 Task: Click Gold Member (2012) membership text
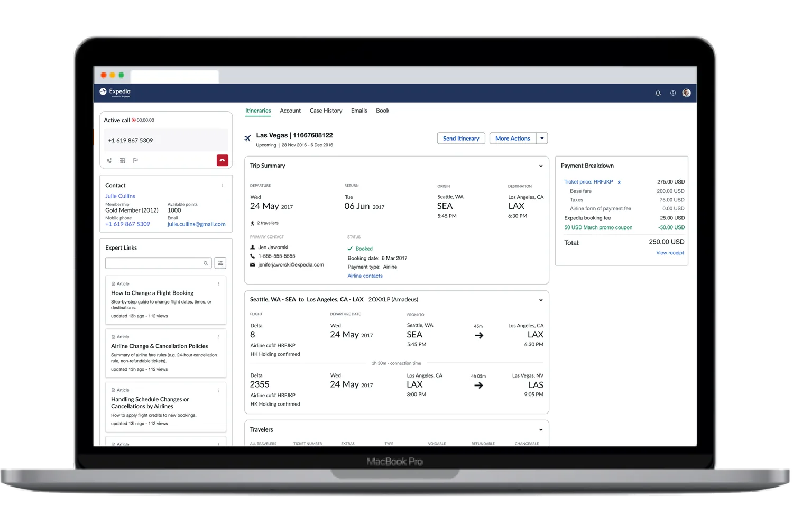click(132, 210)
